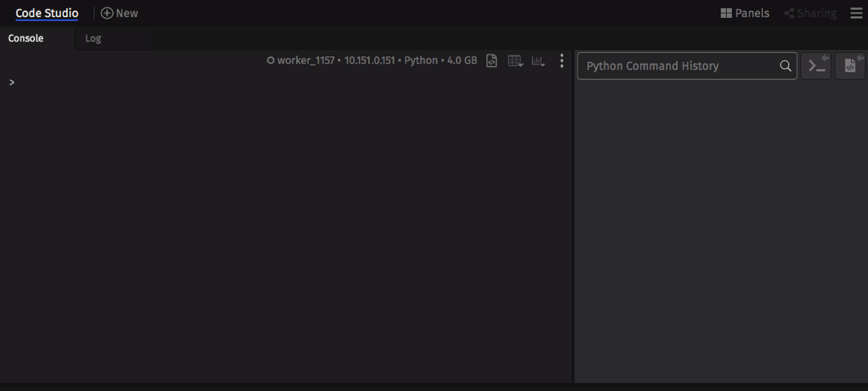Screen dimensions: 868x391
Task: Click the worker_1157 connection status text
Action: [306, 60]
